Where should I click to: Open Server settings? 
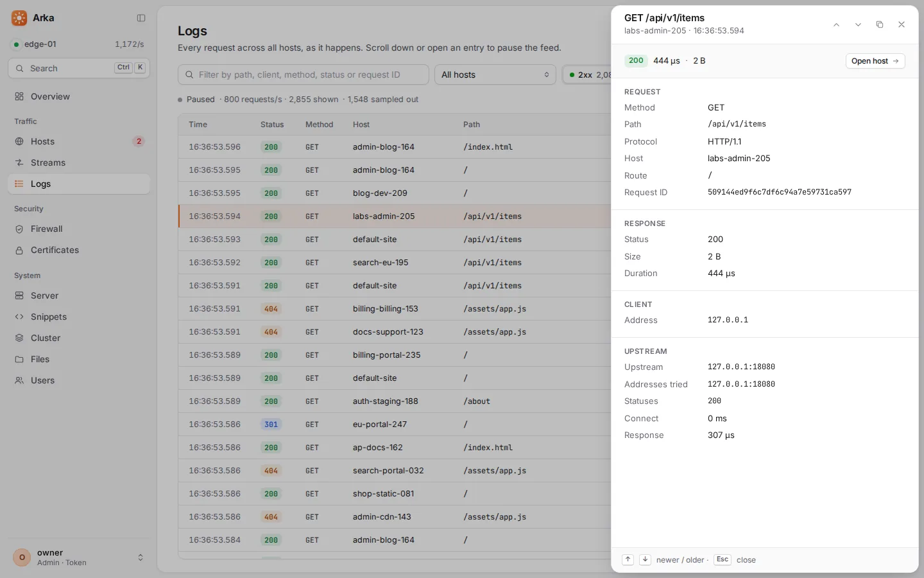(79, 295)
